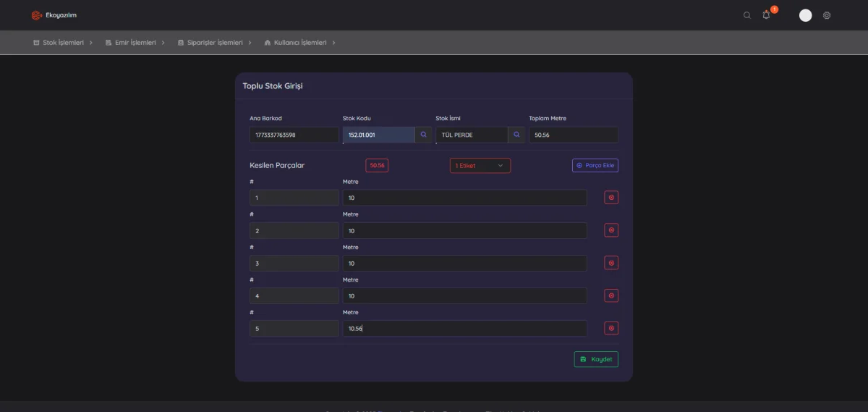Delete piece row 5
Image resolution: width=868 pixels, height=412 pixels.
coord(611,328)
